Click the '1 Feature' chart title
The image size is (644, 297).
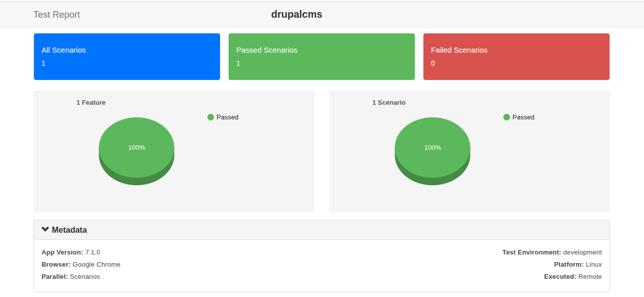(x=91, y=102)
